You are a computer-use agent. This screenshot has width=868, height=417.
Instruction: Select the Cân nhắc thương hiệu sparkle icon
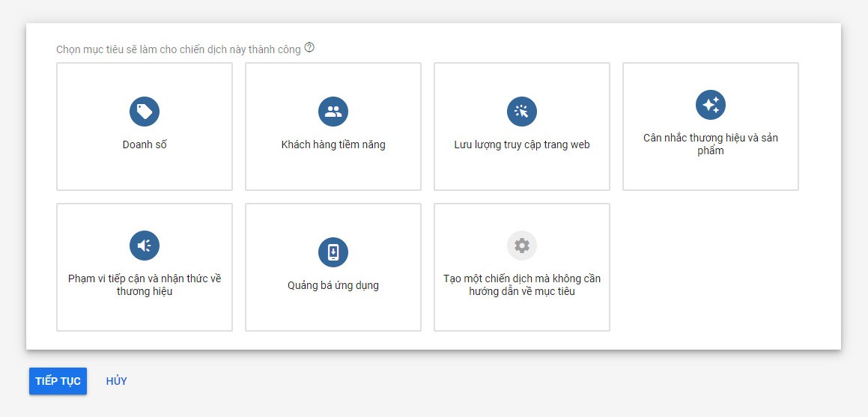pyautogui.click(x=711, y=105)
